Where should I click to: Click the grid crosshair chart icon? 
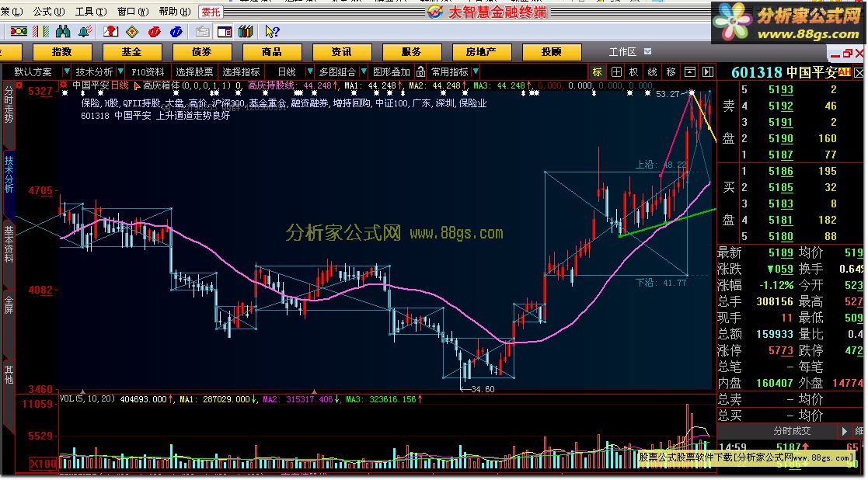click(x=616, y=72)
